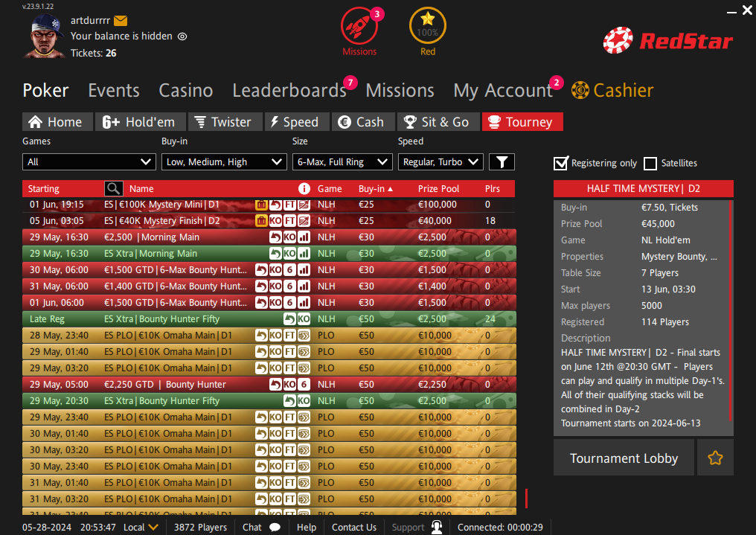The image size is (756, 535).
Task: Click FT icon on 28 May 23:40 Omaha row
Action: coord(289,336)
